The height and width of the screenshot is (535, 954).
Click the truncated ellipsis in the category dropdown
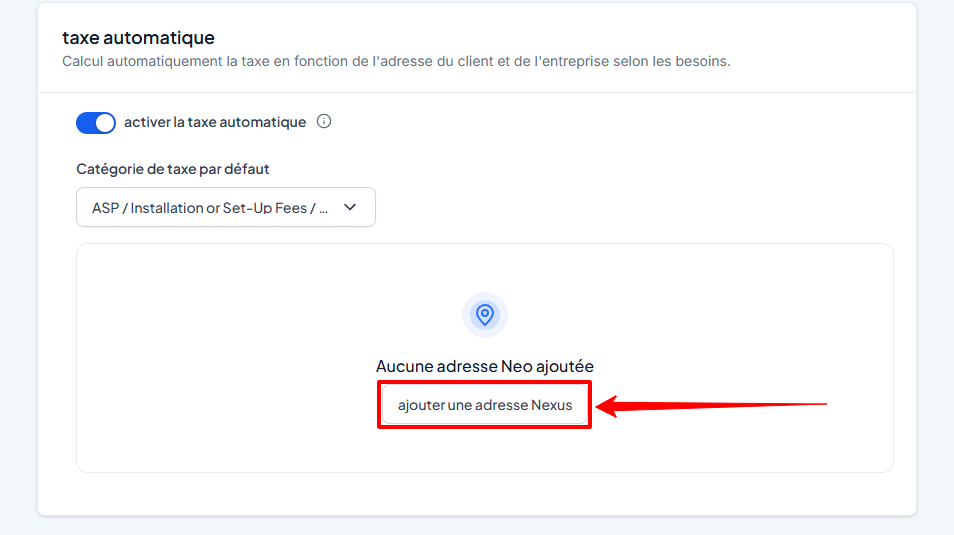pyautogui.click(x=323, y=210)
